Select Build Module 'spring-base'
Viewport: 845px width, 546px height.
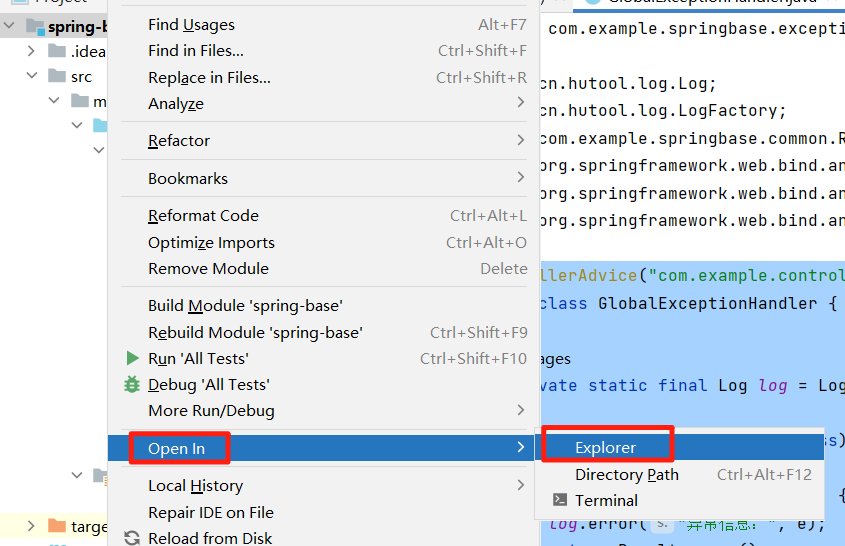[324, 306]
